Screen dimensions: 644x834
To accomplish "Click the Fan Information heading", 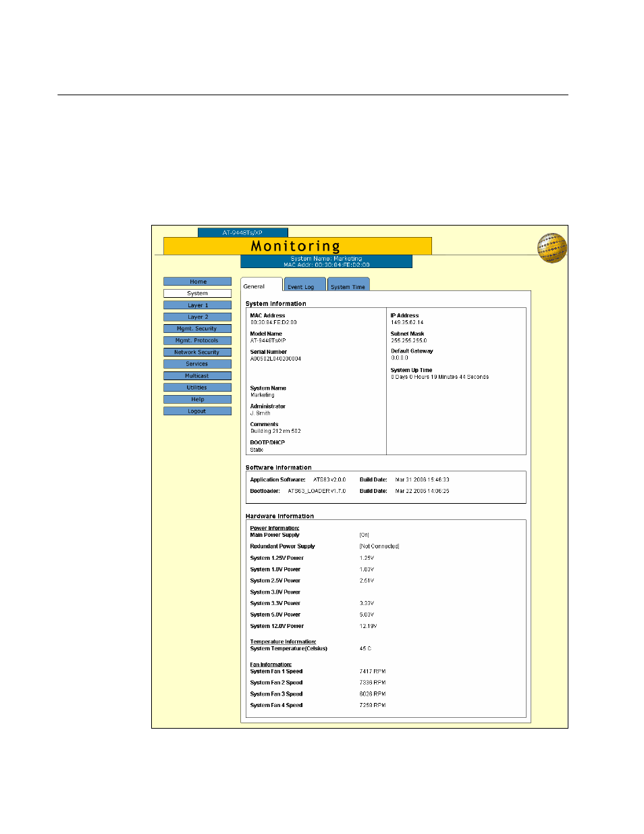I will (271, 664).
